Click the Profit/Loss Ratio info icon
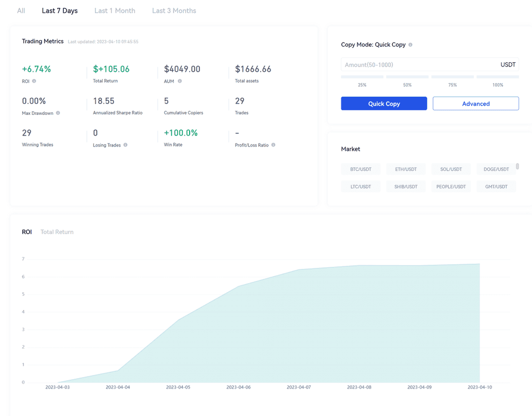 (273, 145)
